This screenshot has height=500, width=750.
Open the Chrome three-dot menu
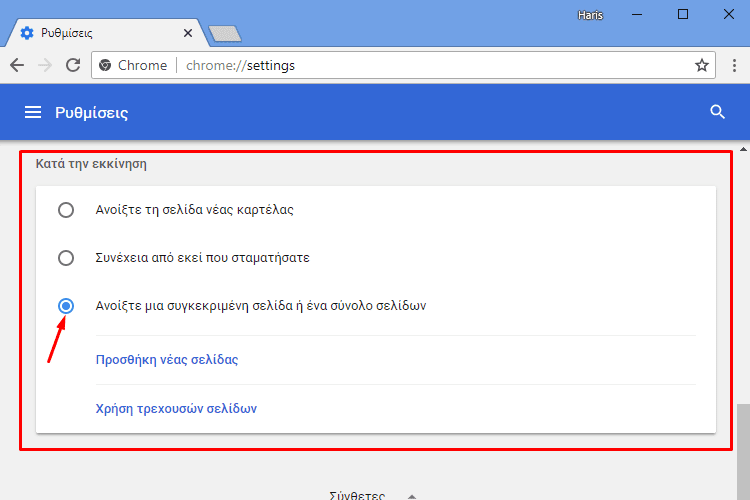734,65
